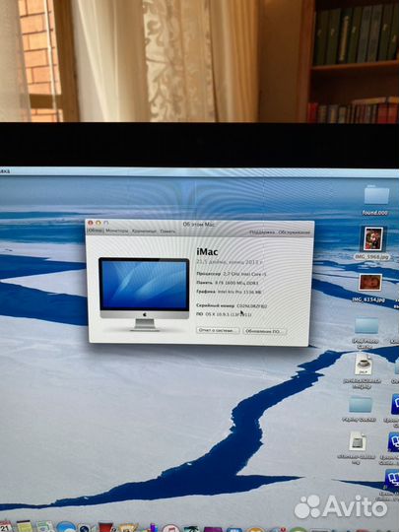Click the Графика Intel Iris Pro line
The width and height of the screenshot is (399, 532).
229,292
